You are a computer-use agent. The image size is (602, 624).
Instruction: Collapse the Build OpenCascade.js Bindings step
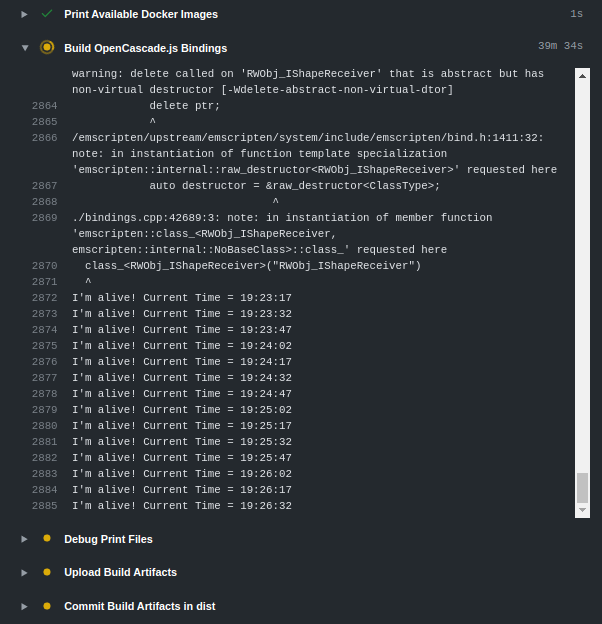coord(25,48)
